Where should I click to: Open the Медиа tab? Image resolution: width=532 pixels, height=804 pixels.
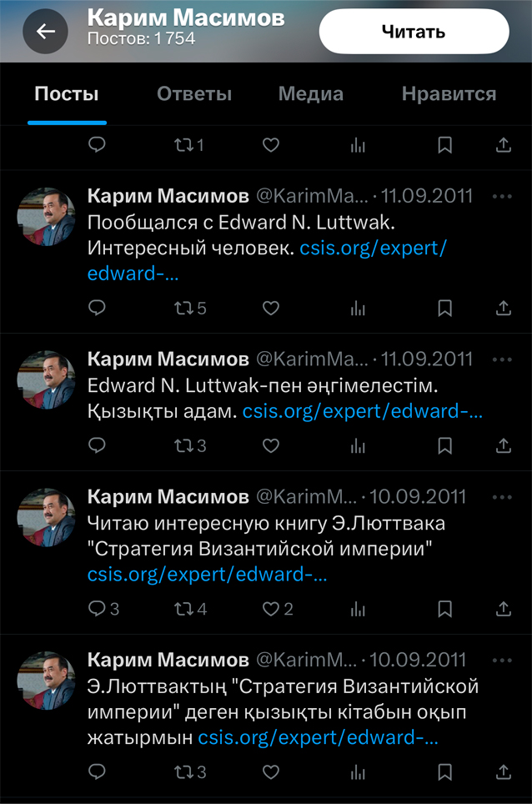click(x=311, y=94)
